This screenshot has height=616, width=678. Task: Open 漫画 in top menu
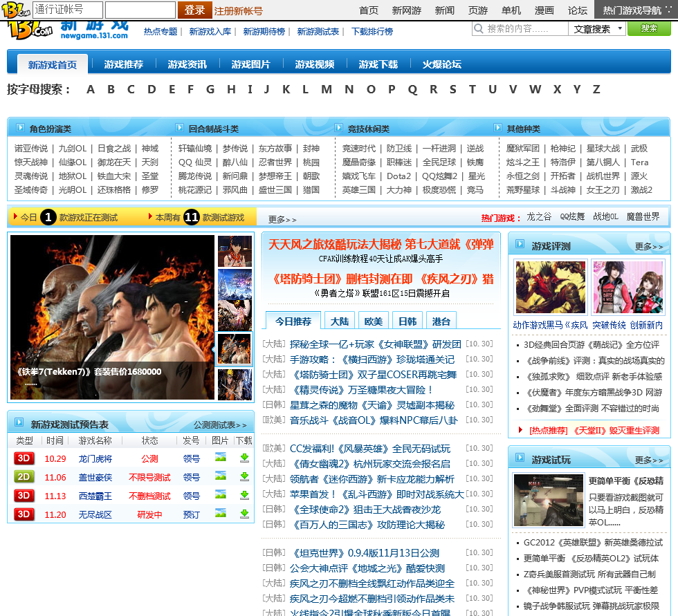tap(544, 10)
